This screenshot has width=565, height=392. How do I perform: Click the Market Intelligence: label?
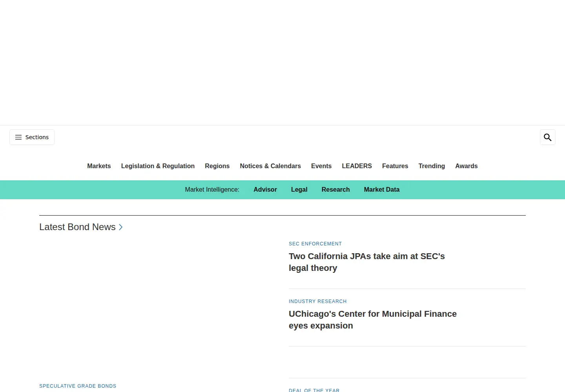[x=212, y=189]
